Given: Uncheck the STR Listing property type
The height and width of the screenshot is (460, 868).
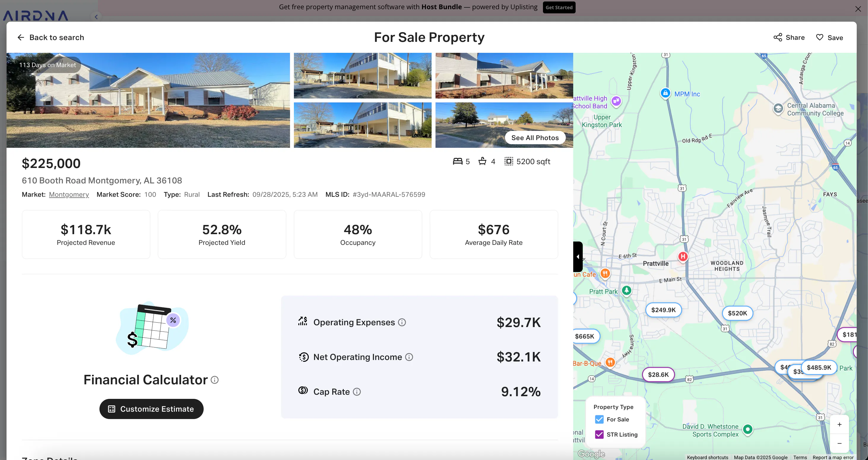Looking at the screenshot, I should coord(599,434).
